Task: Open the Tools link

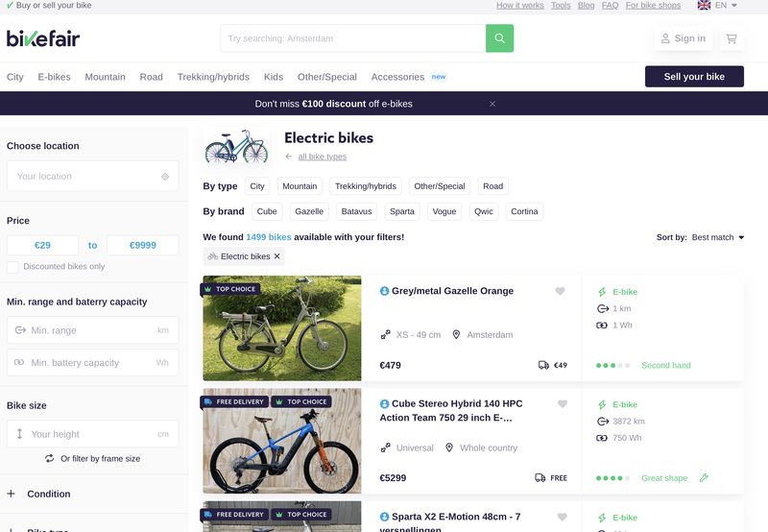Action: 561,6
